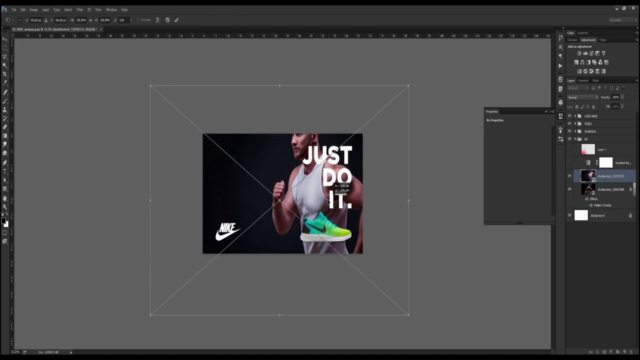
Task: Show the hidden Gradient Map layer
Action: (570, 163)
